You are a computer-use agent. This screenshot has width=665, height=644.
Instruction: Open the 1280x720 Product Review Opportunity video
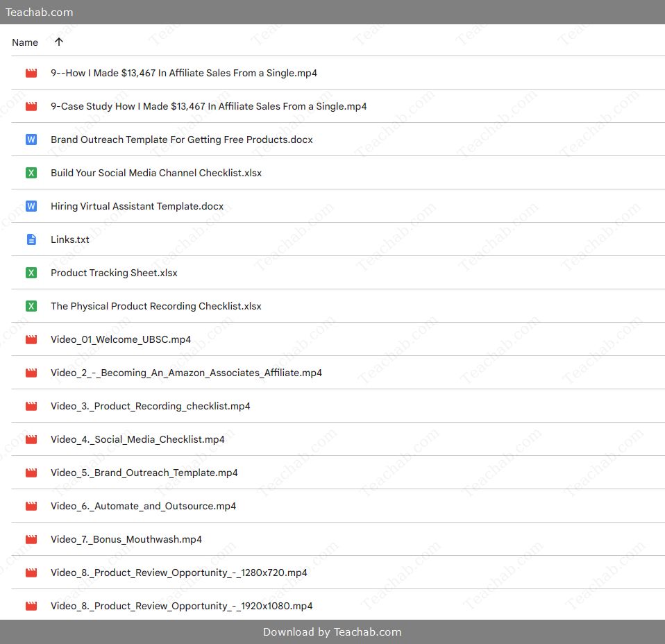(x=178, y=573)
